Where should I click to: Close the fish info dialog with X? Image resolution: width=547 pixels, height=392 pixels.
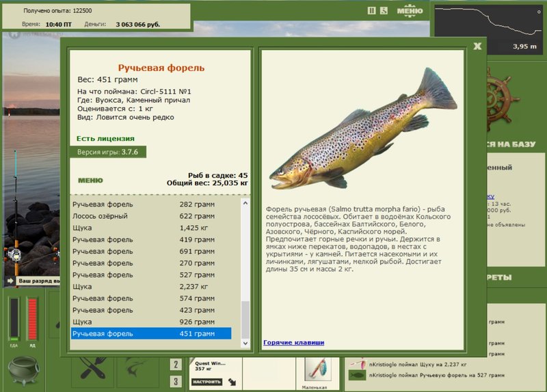point(477,46)
